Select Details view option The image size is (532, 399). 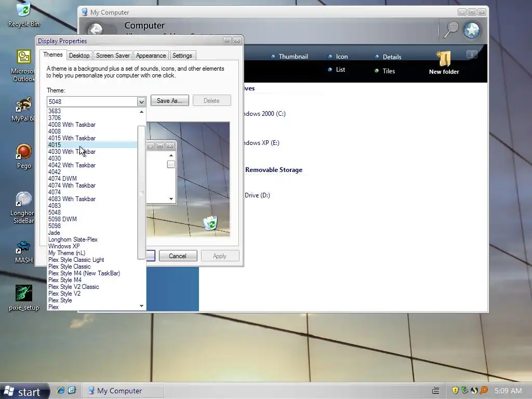[388, 57]
